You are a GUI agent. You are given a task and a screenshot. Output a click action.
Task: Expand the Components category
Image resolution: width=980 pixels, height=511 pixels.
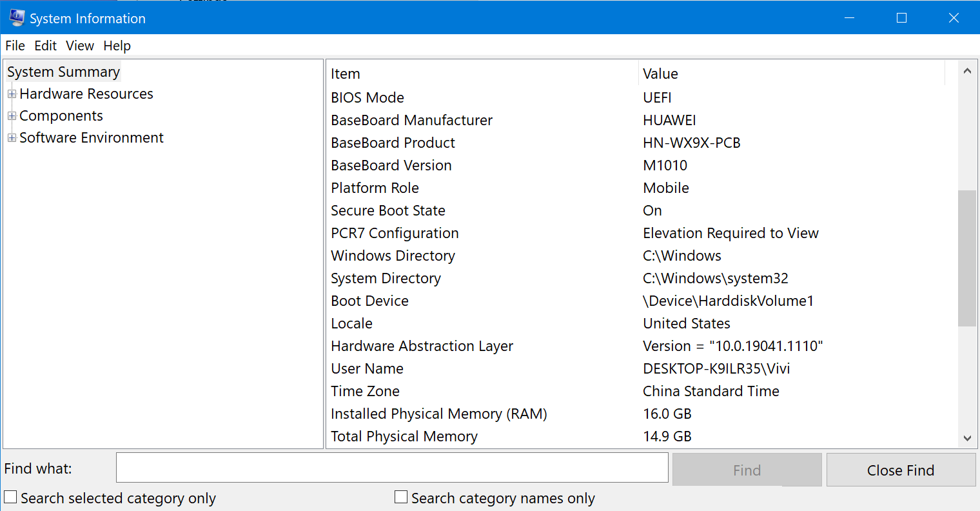12,116
